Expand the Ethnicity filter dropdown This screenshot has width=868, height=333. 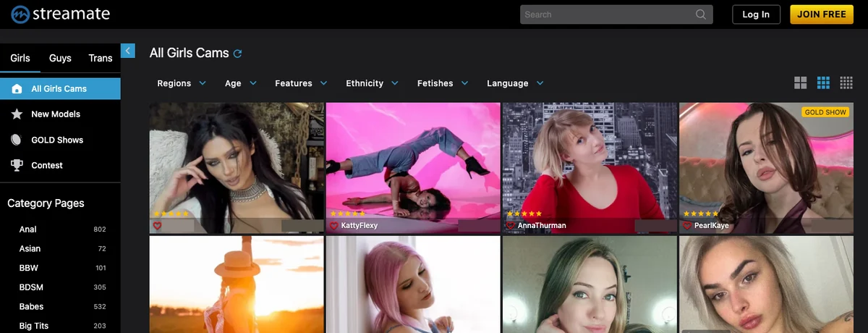pos(372,83)
